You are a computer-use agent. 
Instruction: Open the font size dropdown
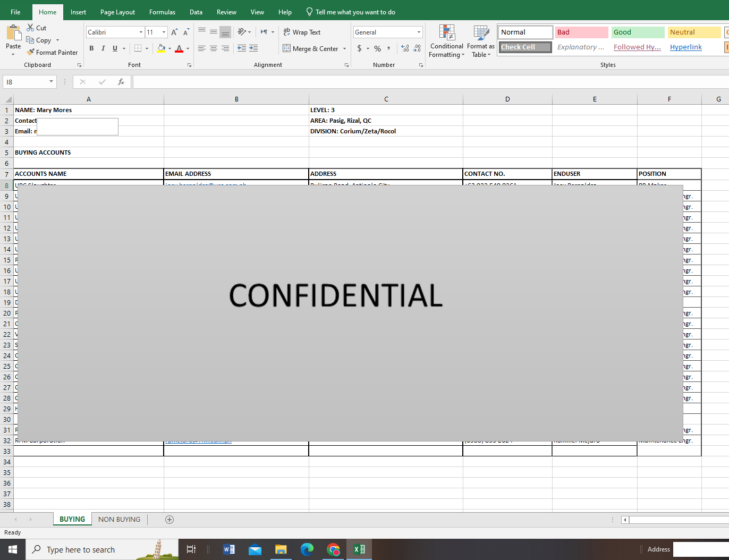(164, 32)
